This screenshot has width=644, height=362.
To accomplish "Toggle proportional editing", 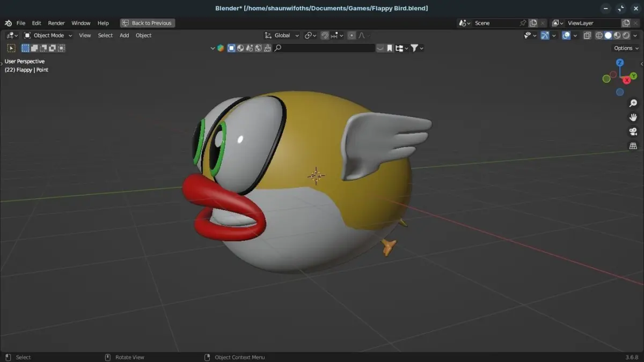I will click(x=352, y=35).
